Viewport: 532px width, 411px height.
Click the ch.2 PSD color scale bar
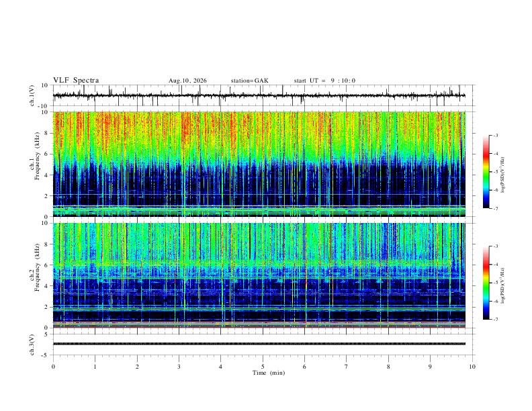pyautogui.click(x=486, y=283)
